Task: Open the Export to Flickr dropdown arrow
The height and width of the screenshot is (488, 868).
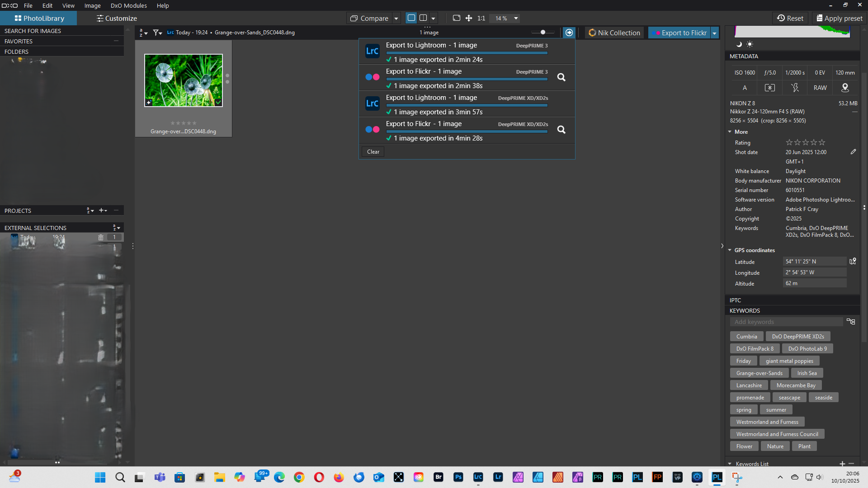Action: coord(715,33)
